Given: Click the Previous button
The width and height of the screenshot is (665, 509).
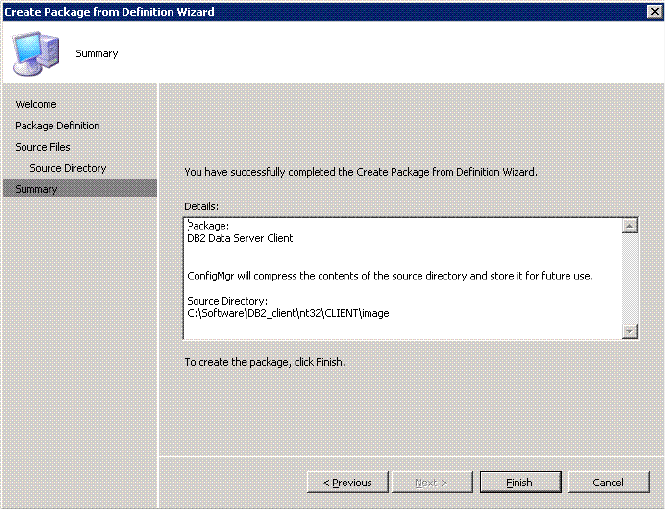Looking at the screenshot, I should click(347, 482).
